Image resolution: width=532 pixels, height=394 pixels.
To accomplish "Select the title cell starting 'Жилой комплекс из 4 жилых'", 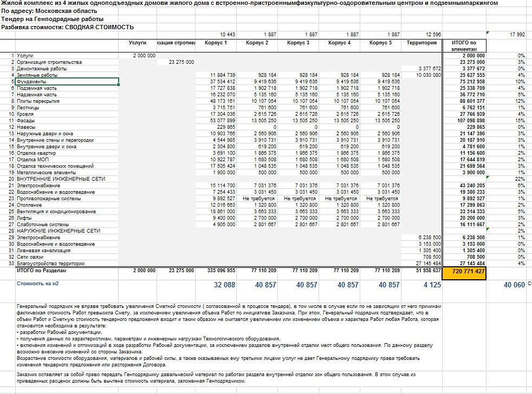I will coord(249,3).
